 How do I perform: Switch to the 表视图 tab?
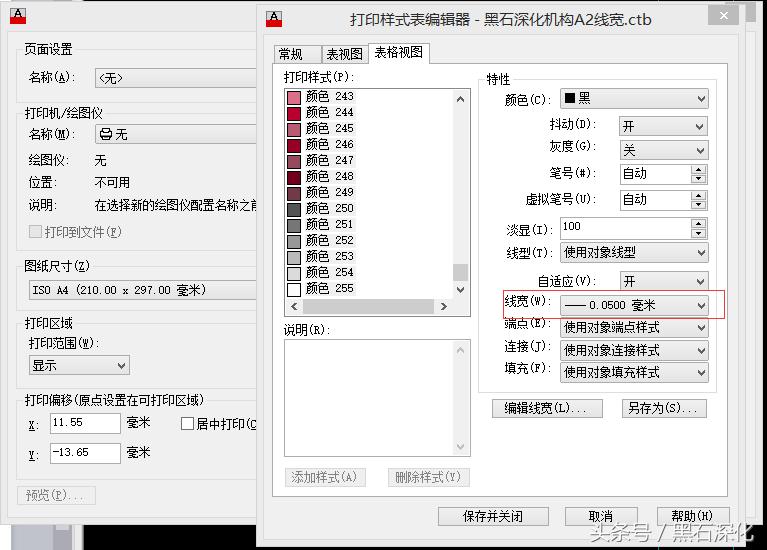[345, 54]
